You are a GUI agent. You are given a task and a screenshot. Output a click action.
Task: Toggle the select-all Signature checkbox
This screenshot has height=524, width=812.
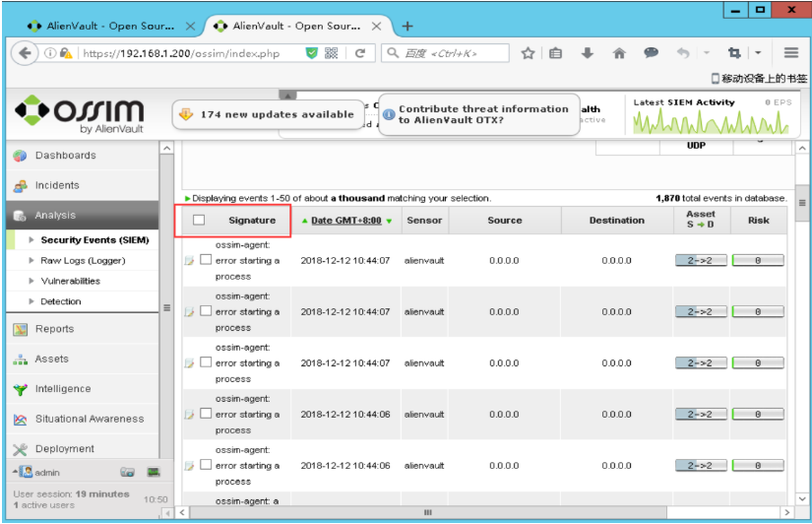[x=199, y=220]
